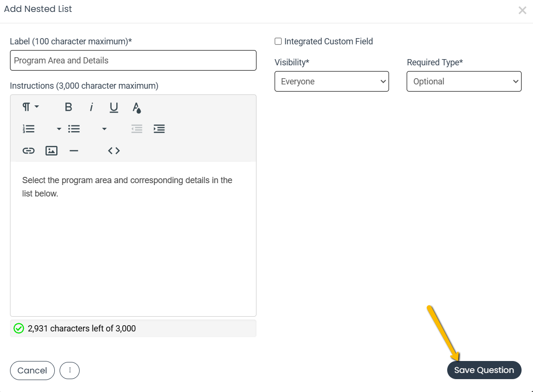Expand the numbered list style options
The height and width of the screenshot is (392, 533).
point(58,129)
